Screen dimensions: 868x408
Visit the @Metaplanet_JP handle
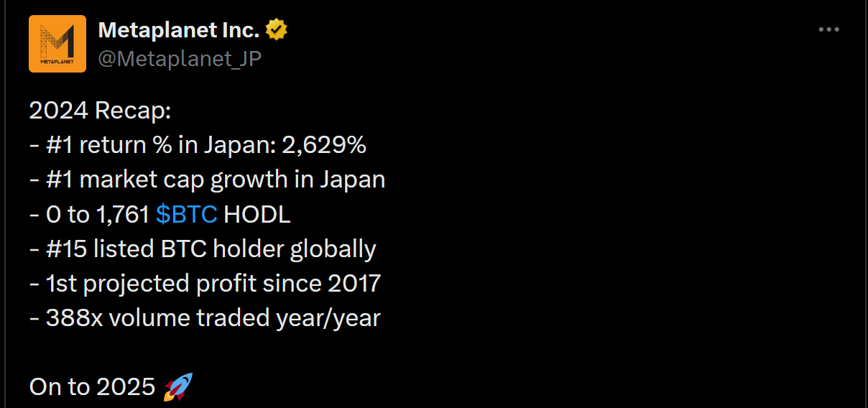(179, 58)
